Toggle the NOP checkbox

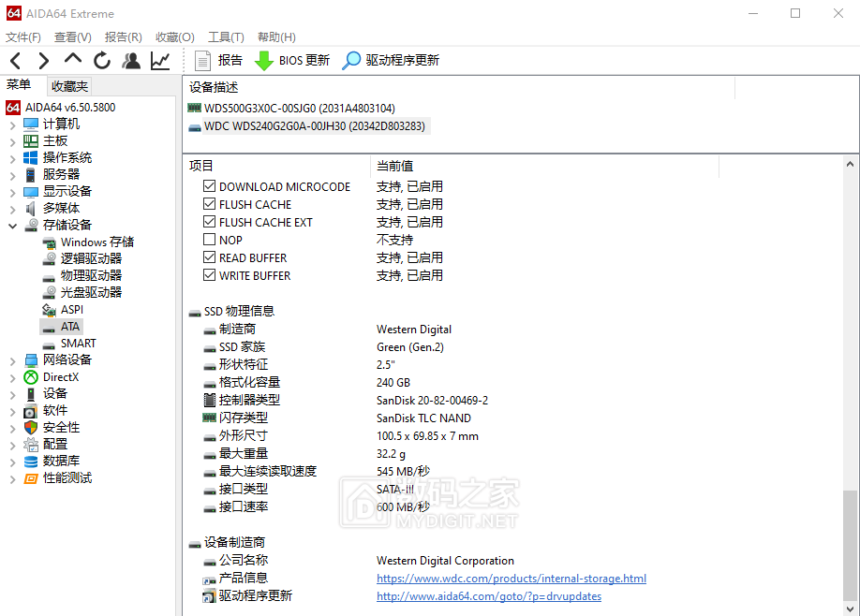click(209, 240)
